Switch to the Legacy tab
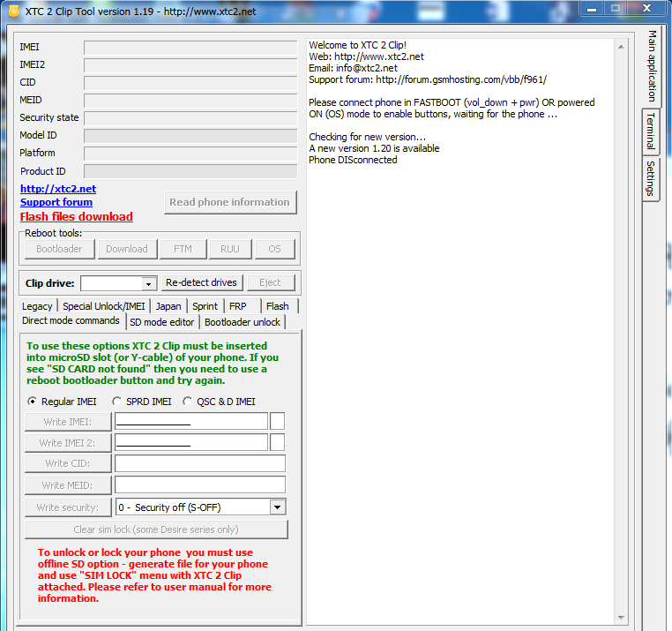The height and width of the screenshot is (631, 672). click(x=37, y=306)
